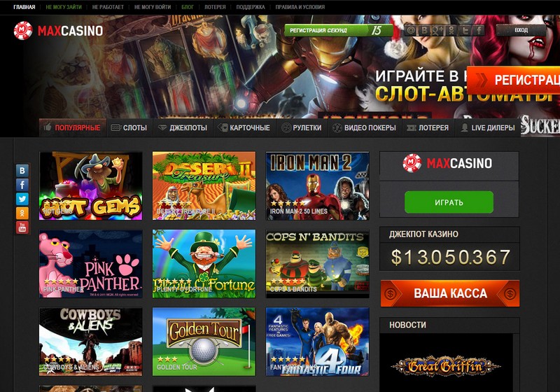
Task: Visit the YouTube icon in left sidebar
Action: 22,227
